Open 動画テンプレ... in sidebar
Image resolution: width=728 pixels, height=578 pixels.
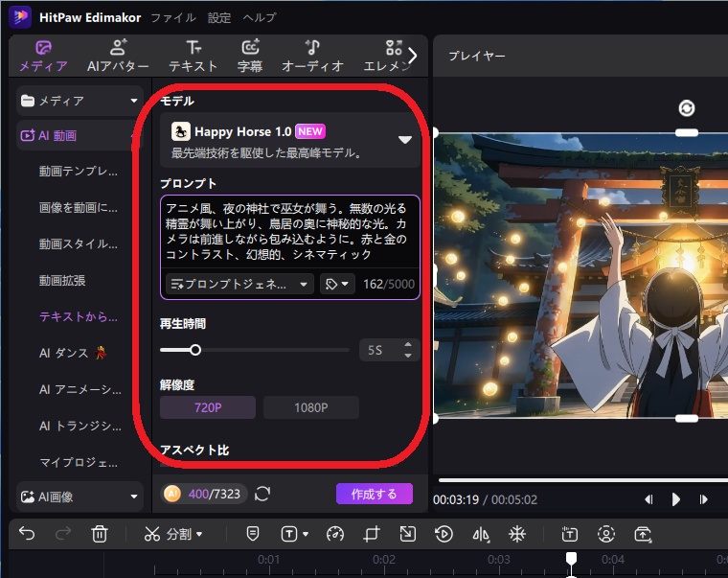point(78,172)
